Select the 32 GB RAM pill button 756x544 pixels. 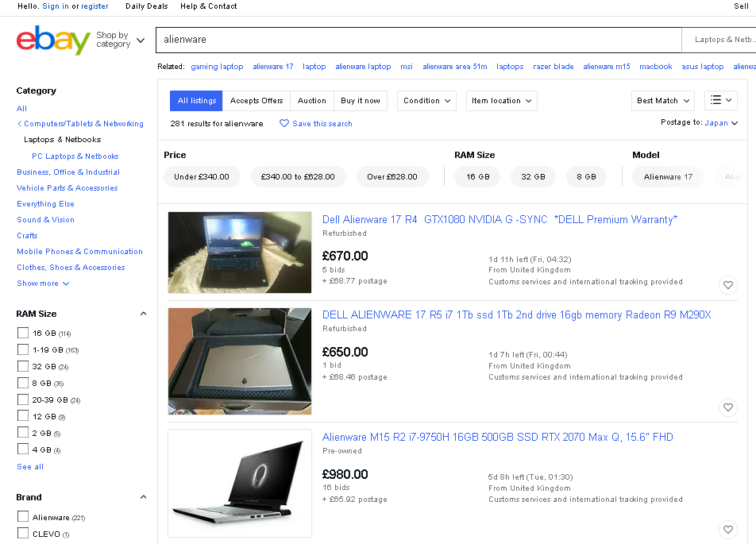[x=533, y=177]
